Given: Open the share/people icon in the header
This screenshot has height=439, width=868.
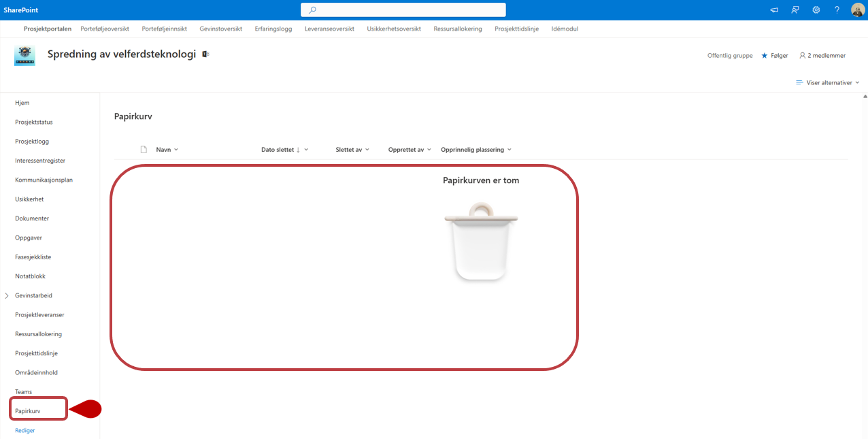Looking at the screenshot, I should [x=795, y=10].
